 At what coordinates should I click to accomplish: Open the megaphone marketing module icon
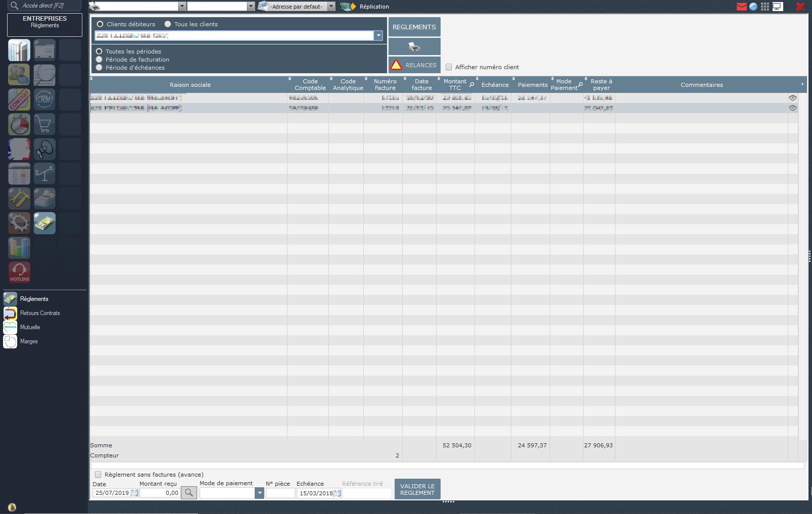tap(44, 149)
